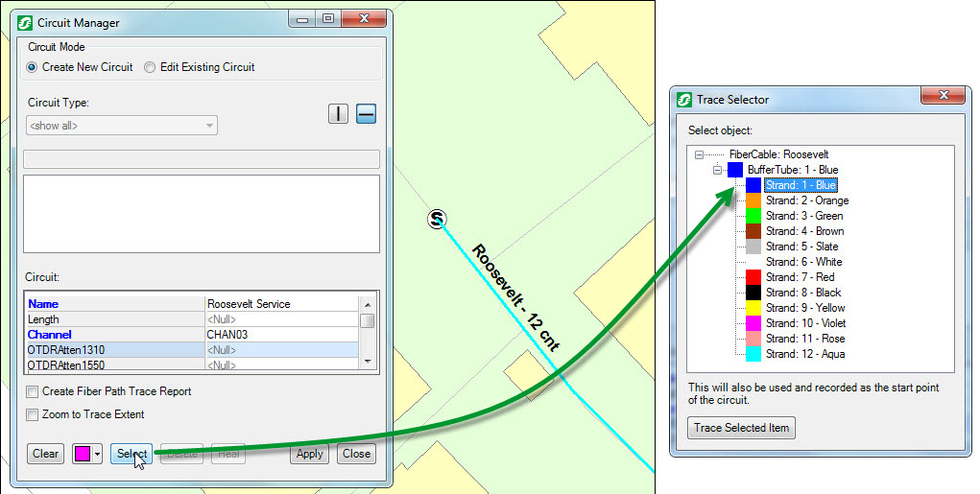Toggle Zoom to Trace Extent checkbox
The height and width of the screenshot is (494, 980).
coord(32,414)
